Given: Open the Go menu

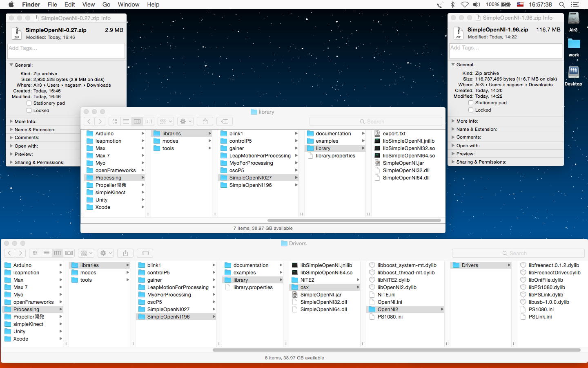Looking at the screenshot, I should click(x=107, y=4).
